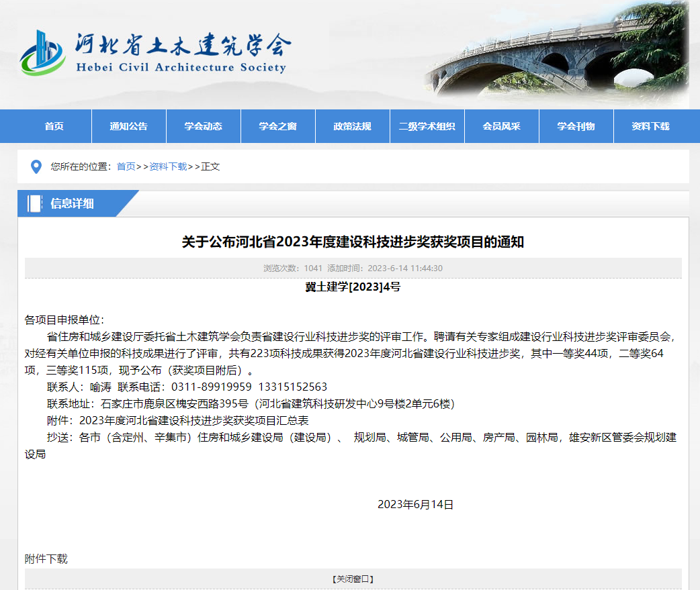
Task: Open the 二级学术组织 navigation menu item
Action: [427, 126]
